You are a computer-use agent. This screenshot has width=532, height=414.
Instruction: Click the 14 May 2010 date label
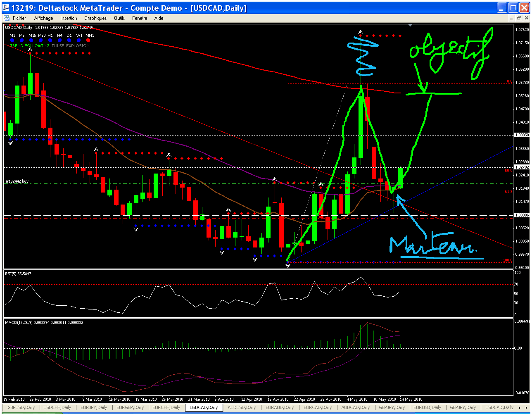coord(412,400)
